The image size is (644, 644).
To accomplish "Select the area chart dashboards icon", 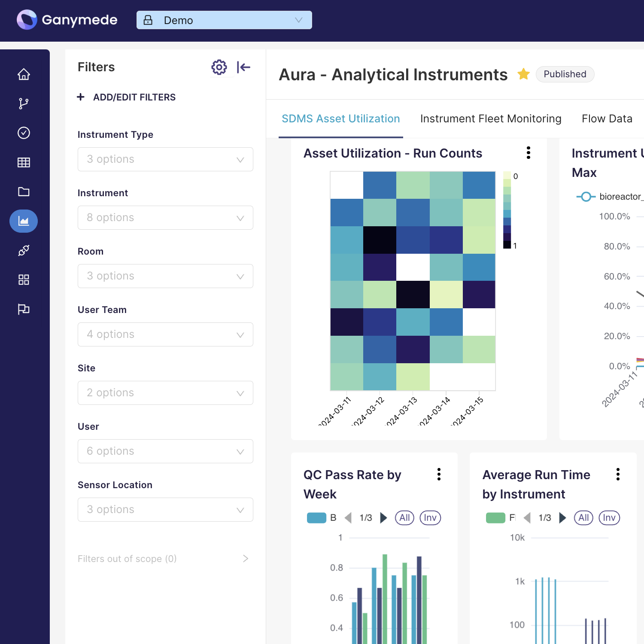I will tap(24, 221).
